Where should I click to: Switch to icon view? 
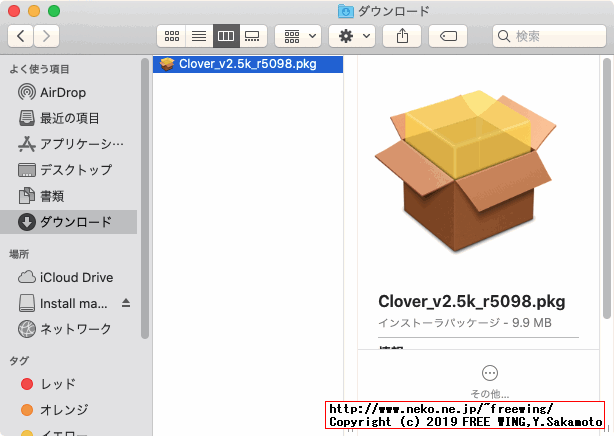pyautogui.click(x=172, y=36)
